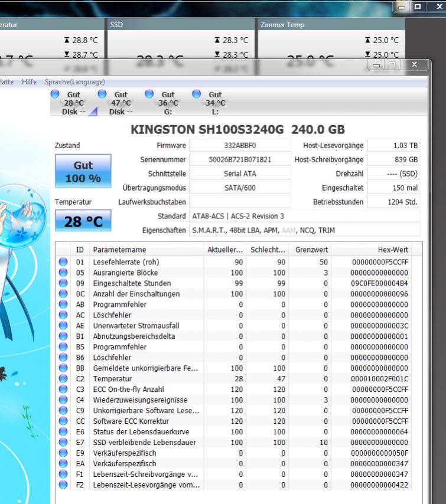Click the serial number 50026B721B071821 field
The image size is (446, 504).
coord(240,159)
